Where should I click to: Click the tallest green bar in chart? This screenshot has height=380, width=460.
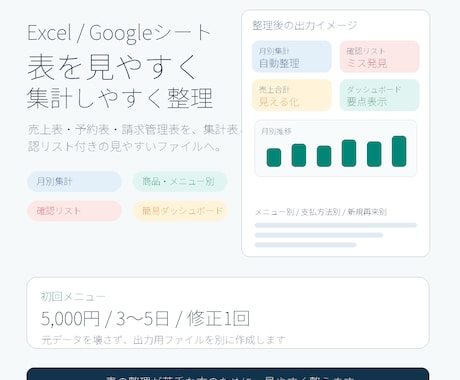[x=399, y=151]
